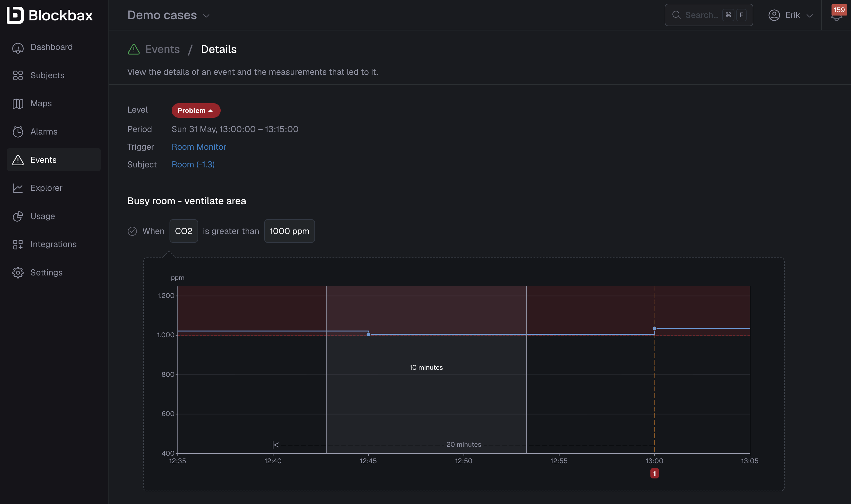The height and width of the screenshot is (504, 851).
Task: Open the Room (-1.3) subject link
Action: 193,165
